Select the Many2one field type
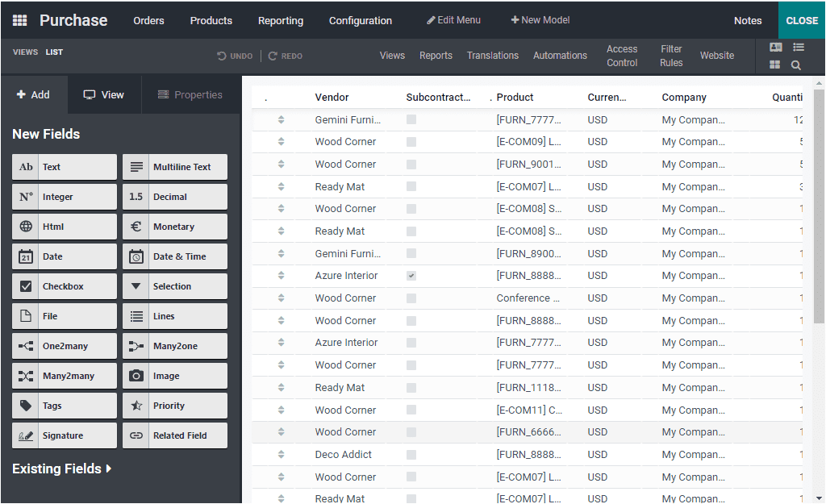The height and width of the screenshot is (504, 826). click(x=174, y=345)
